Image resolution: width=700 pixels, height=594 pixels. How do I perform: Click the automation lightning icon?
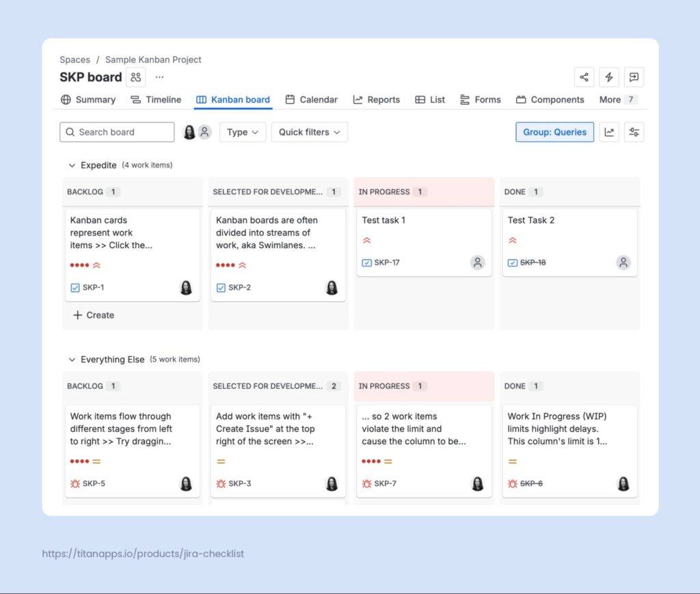(608, 77)
